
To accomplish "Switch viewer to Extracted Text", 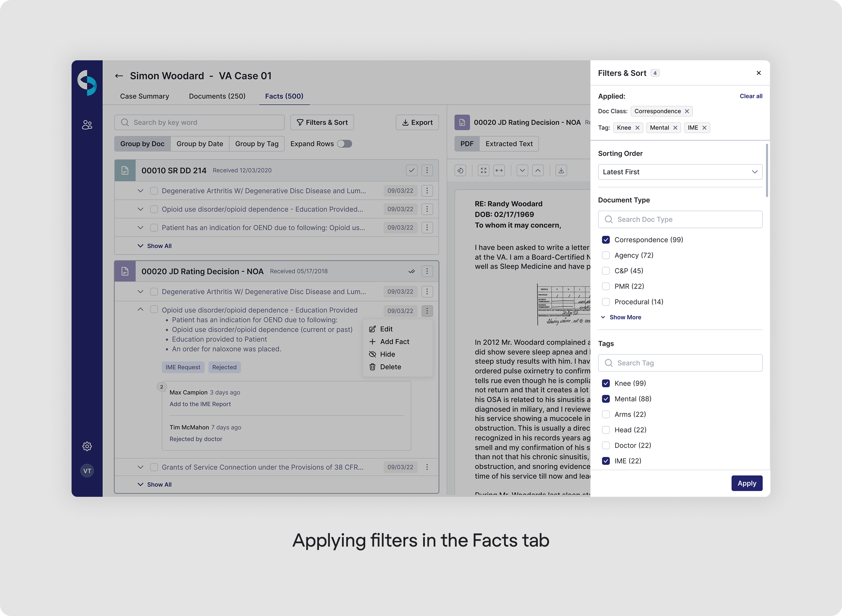I will [x=509, y=143].
